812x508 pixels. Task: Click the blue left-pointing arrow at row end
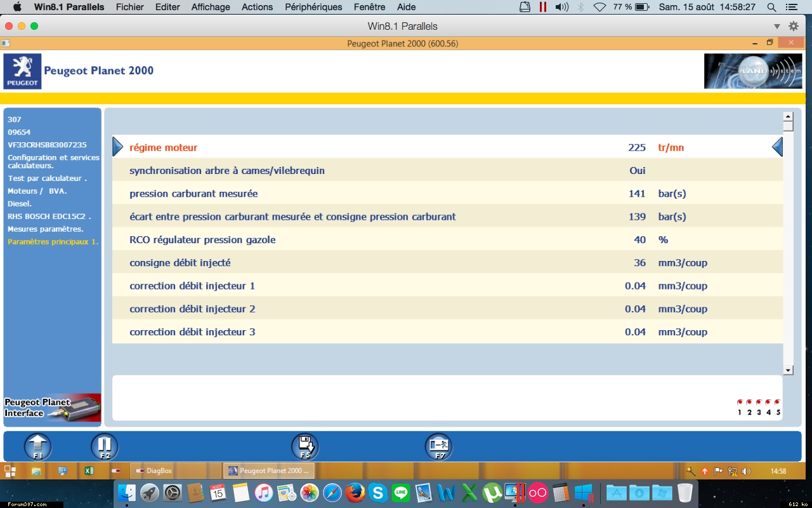[777, 147]
